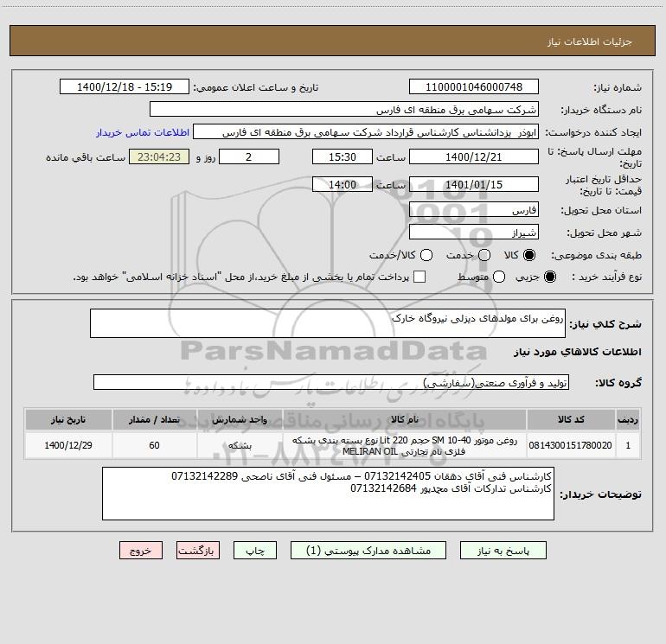Click the announcement date field 1400/12/18 - 15:19
The image size is (666, 644).
[125, 86]
